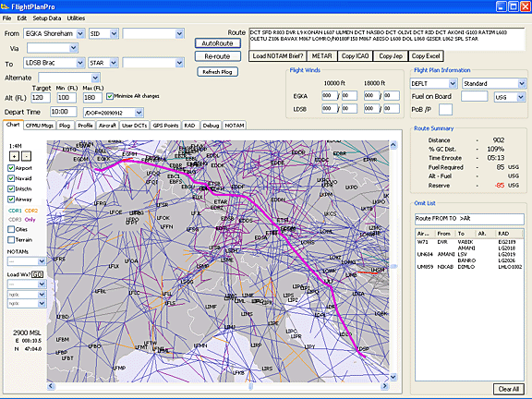The height and width of the screenshot is (399, 532).
Task: Click the map scroll right arrow
Action: tap(385, 386)
